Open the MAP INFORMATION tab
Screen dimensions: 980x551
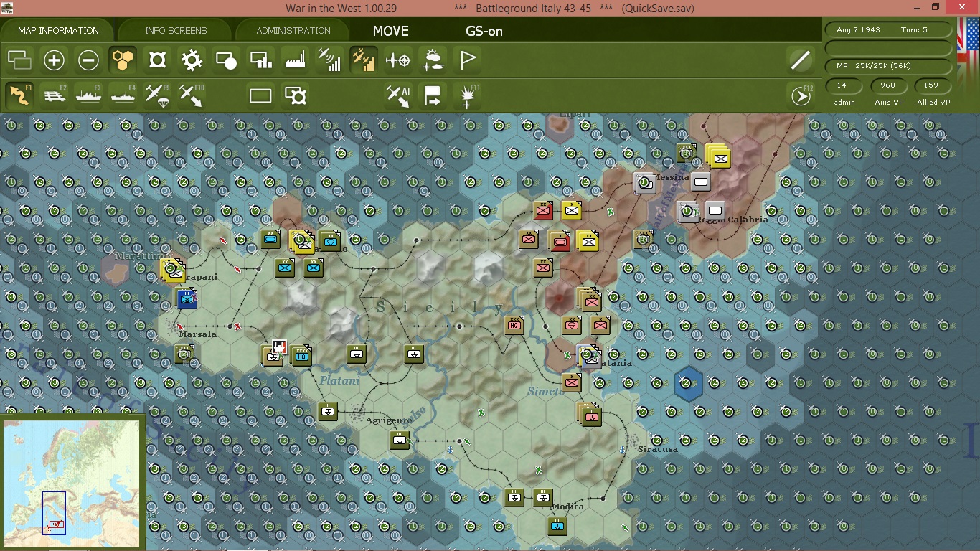(x=58, y=31)
